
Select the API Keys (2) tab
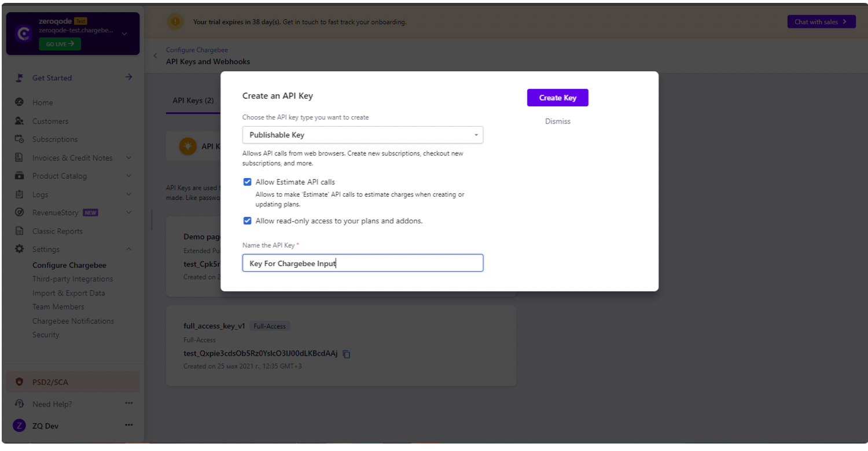point(193,101)
